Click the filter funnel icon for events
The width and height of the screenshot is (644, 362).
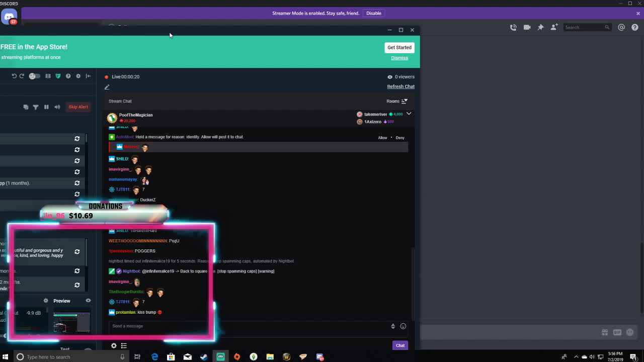36,107
